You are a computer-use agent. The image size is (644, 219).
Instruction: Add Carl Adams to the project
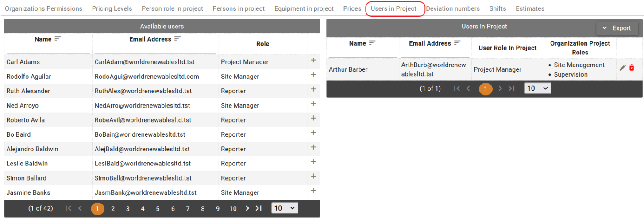tap(313, 60)
